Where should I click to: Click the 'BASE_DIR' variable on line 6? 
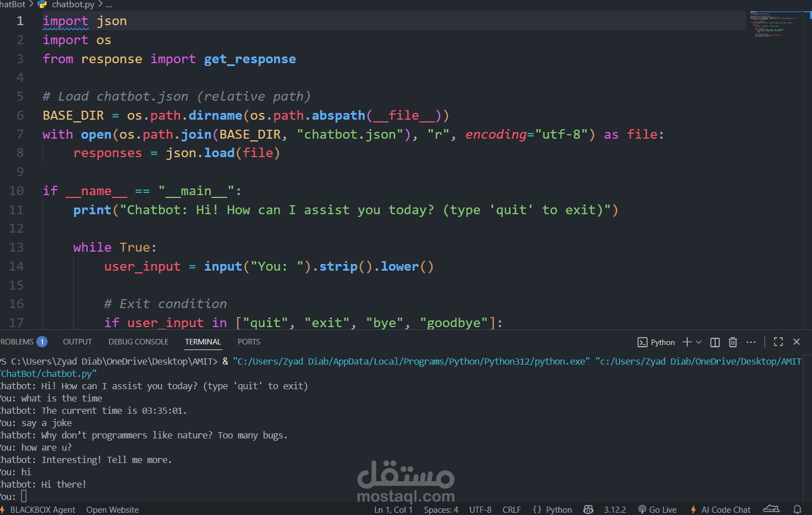coord(73,116)
